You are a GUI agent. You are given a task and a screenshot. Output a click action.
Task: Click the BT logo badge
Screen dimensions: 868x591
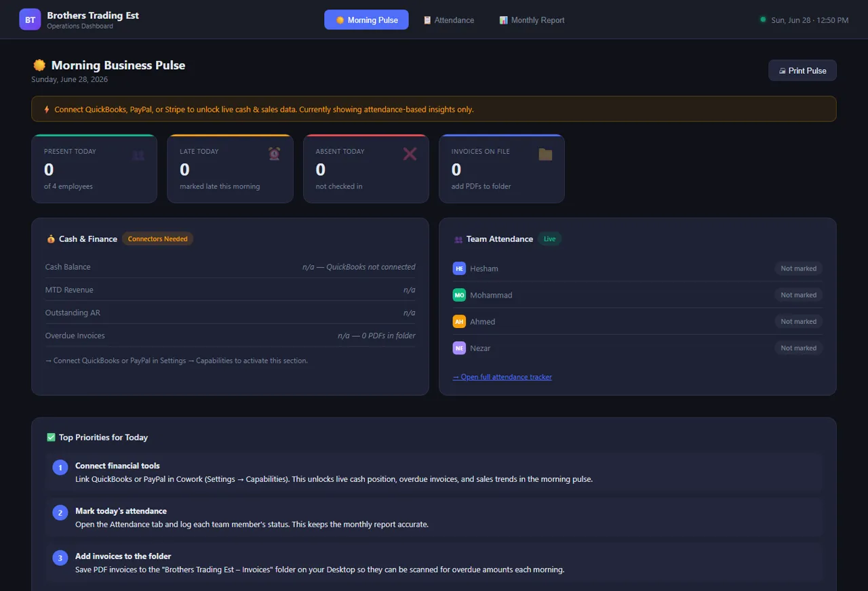click(30, 20)
